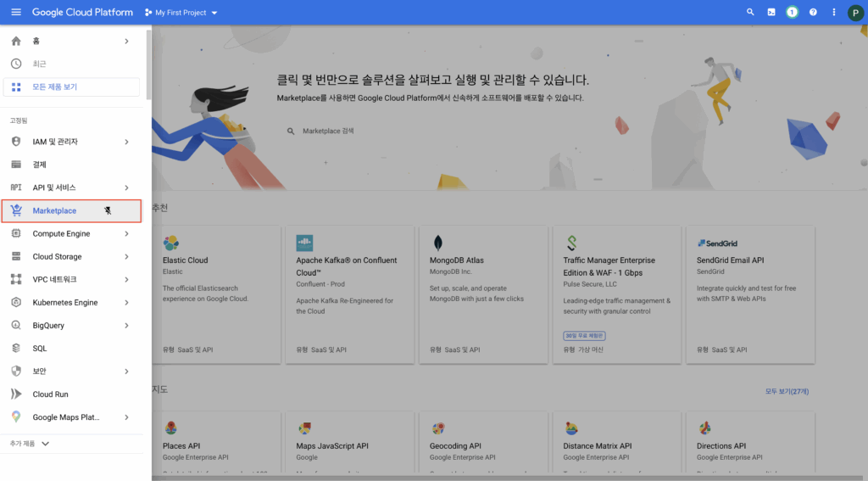Open the notifications badge showing 1
Screen dimensions: 868x481
click(793, 12)
